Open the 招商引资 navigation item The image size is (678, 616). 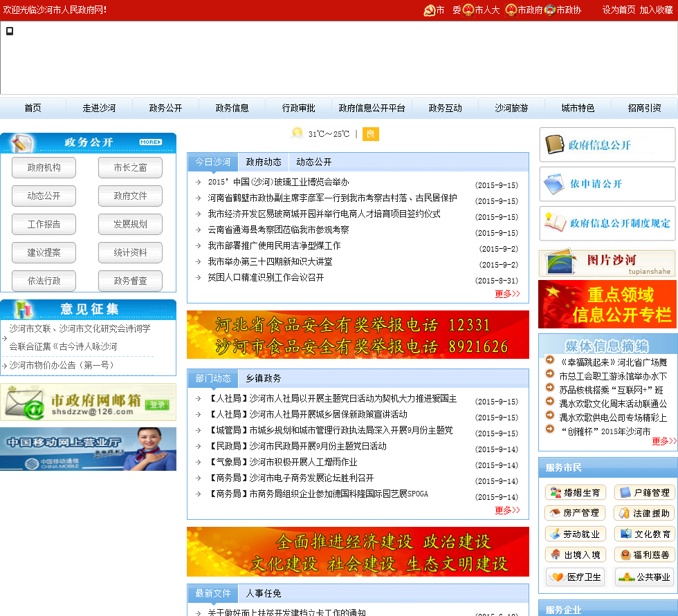(644, 108)
